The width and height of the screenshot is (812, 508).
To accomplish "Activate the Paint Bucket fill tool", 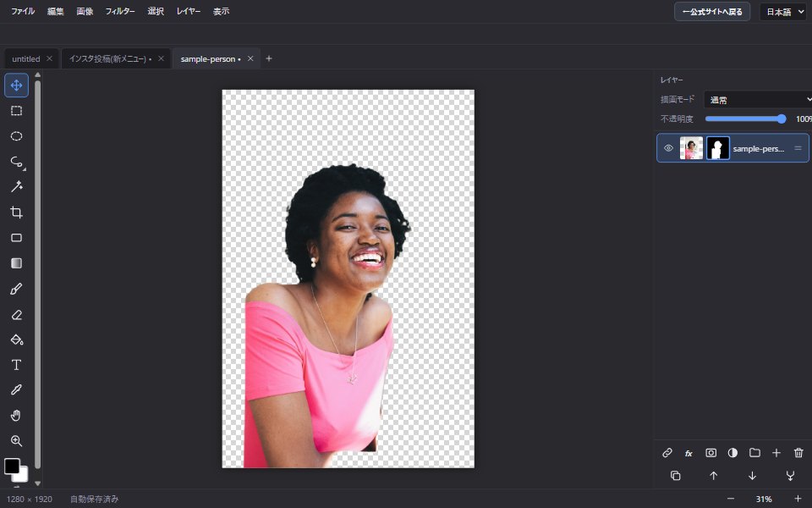I will 17,340.
